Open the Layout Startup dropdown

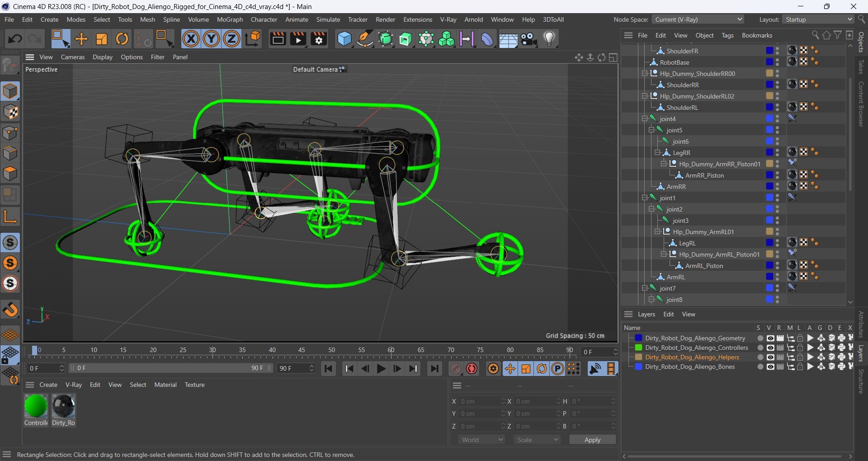[x=818, y=19]
